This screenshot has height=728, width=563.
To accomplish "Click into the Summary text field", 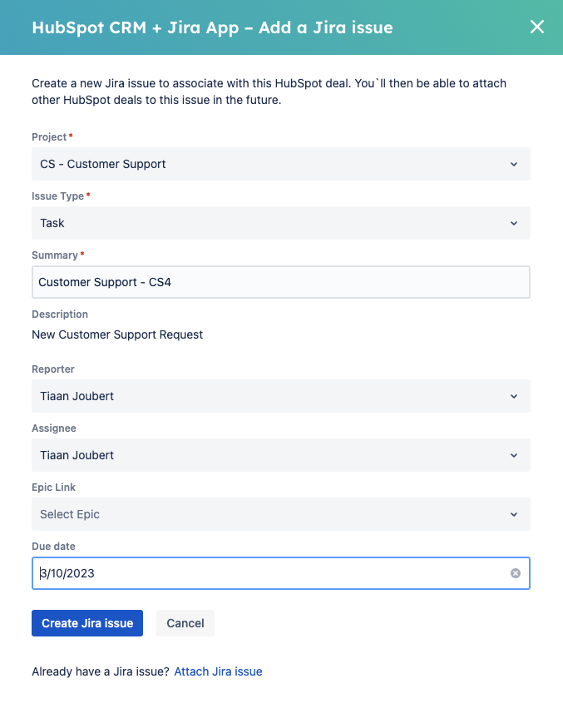I will [281, 282].
